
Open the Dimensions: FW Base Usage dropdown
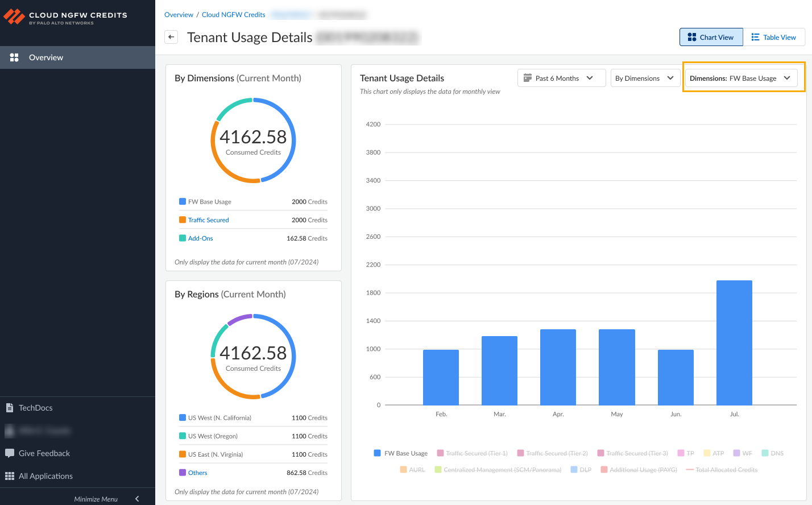tap(740, 78)
